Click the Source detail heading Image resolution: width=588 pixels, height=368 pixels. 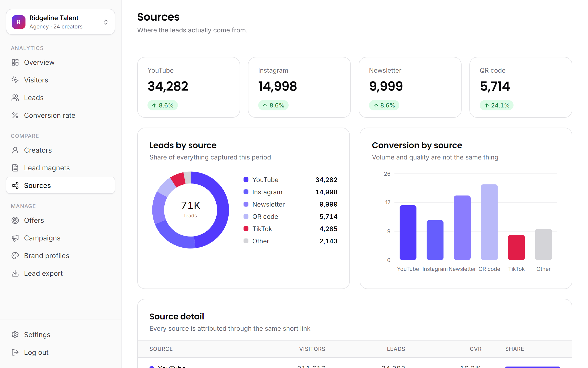[x=177, y=316]
